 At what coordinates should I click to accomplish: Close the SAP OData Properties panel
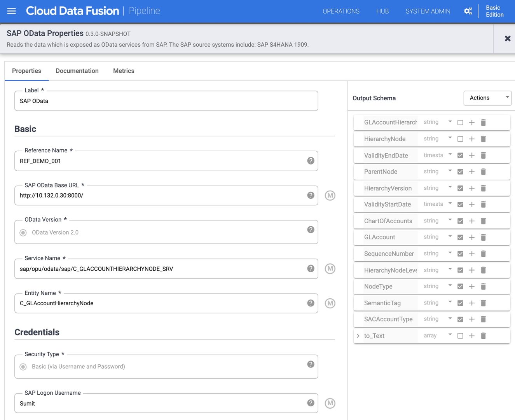[508, 38]
